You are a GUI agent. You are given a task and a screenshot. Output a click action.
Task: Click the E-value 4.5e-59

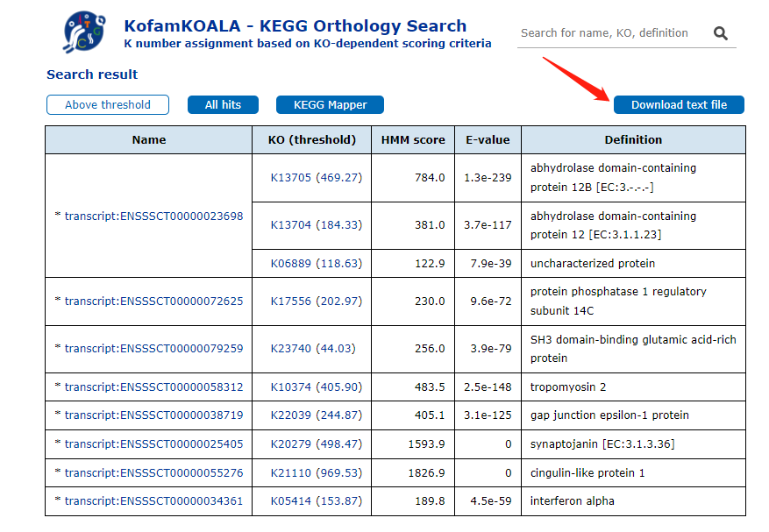491,501
